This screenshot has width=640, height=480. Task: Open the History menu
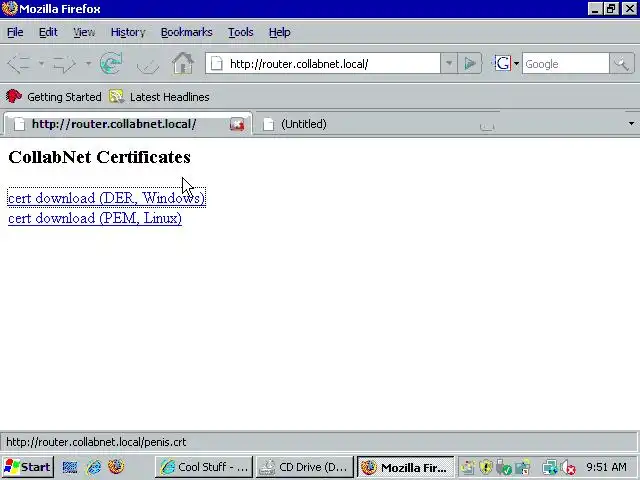pyautogui.click(x=128, y=32)
